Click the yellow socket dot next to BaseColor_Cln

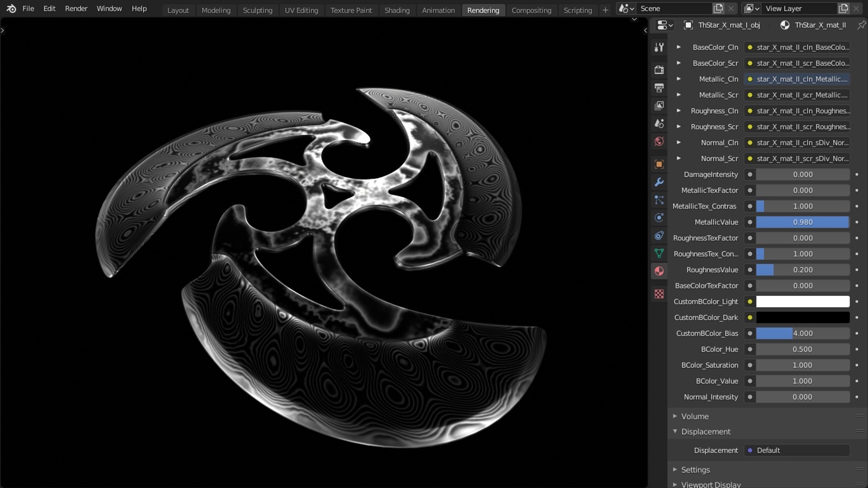click(750, 47)
